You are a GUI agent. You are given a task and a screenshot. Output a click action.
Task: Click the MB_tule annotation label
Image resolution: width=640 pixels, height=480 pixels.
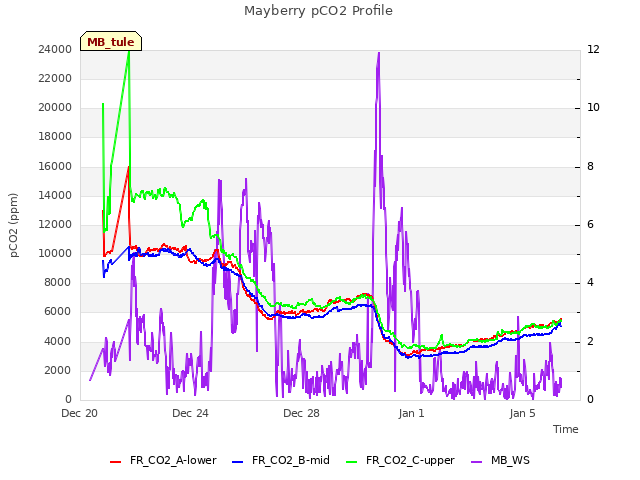point(111,42)
